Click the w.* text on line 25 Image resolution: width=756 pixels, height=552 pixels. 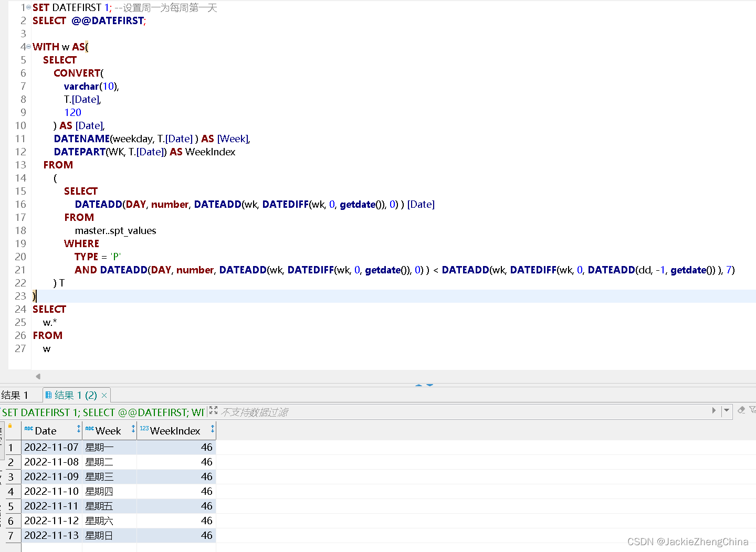pyautogui.click(x=50, y=322)
